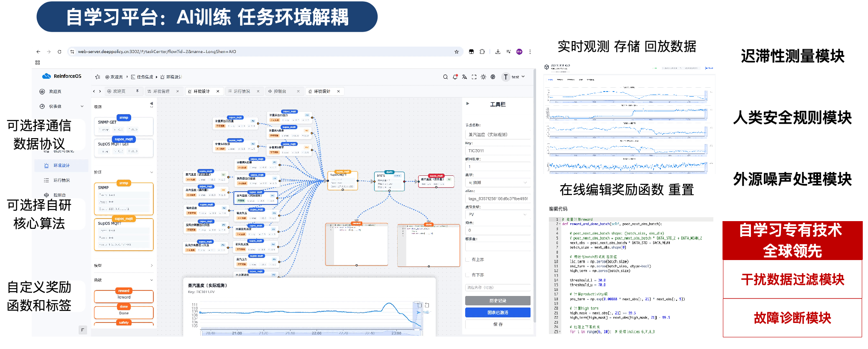Toggle fullscreen mode icon
868x349 pixels.
click(474, 77)
